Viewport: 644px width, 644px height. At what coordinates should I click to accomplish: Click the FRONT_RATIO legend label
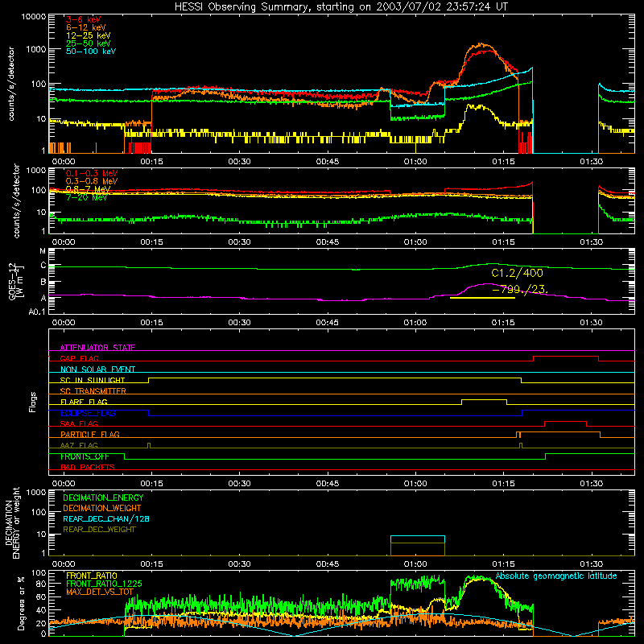(x=92, y=576)
